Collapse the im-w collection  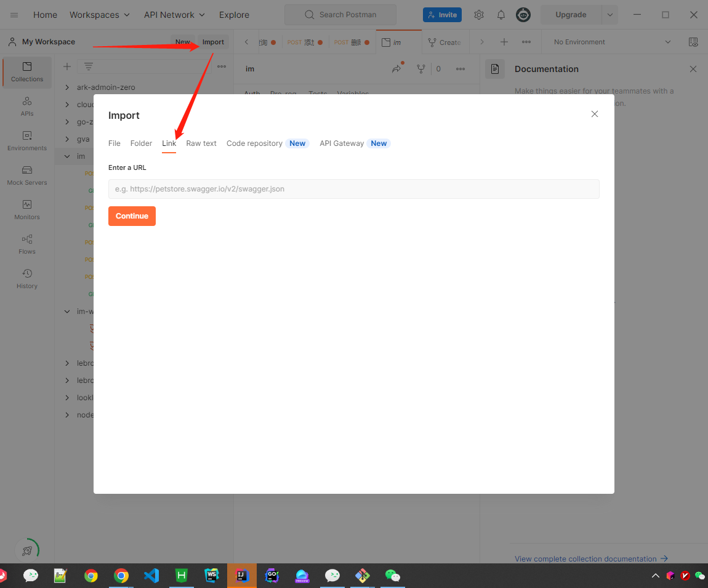point(67,311)
